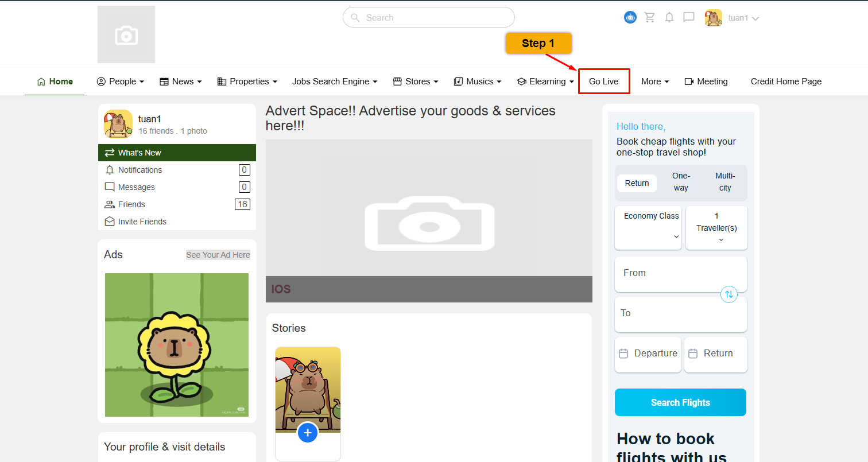Click the See Your Ad Here link
Viewport: 868px width, 462px height.
click(x=218, y=255)
